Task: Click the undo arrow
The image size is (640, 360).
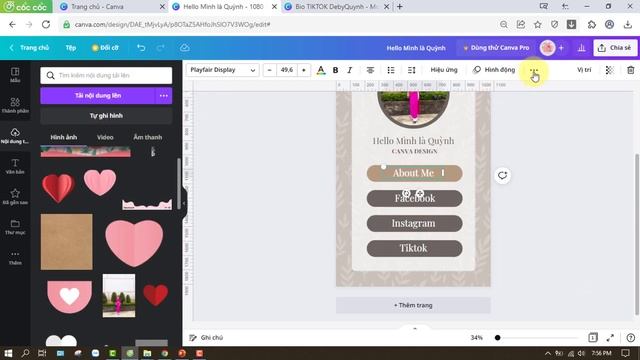Action: [x=141, y=48]
